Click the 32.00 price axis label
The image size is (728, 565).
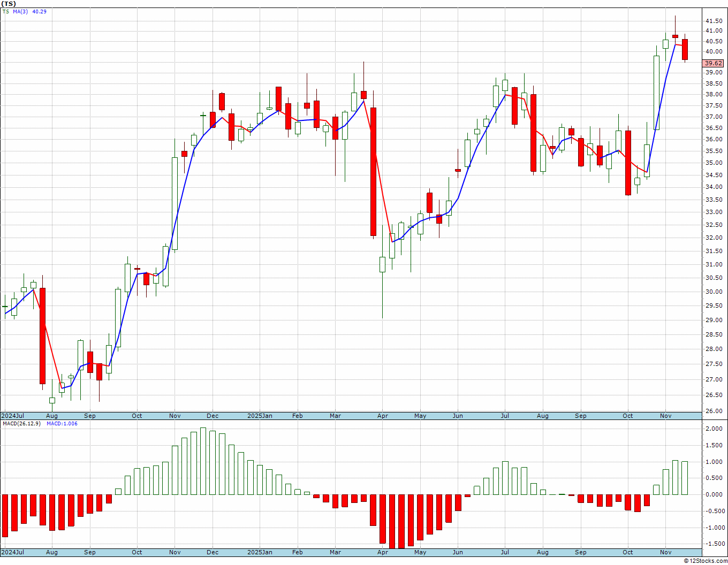pyautogui.click(x=714, y=238)
